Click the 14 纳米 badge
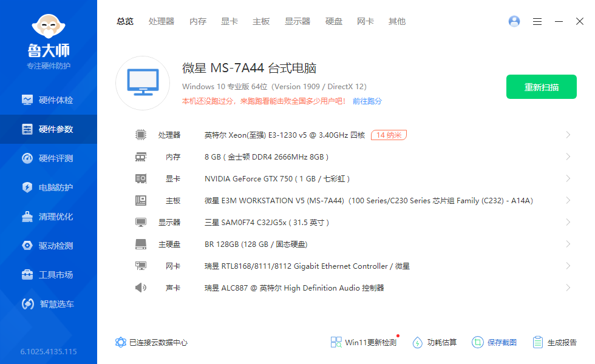 [x=389, y=135]
